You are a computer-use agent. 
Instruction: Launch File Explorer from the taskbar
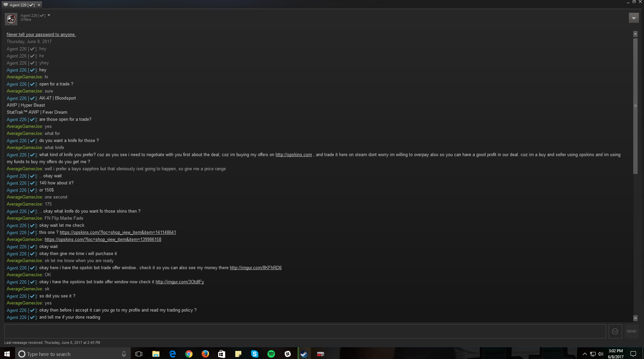[x=156, y=354]
